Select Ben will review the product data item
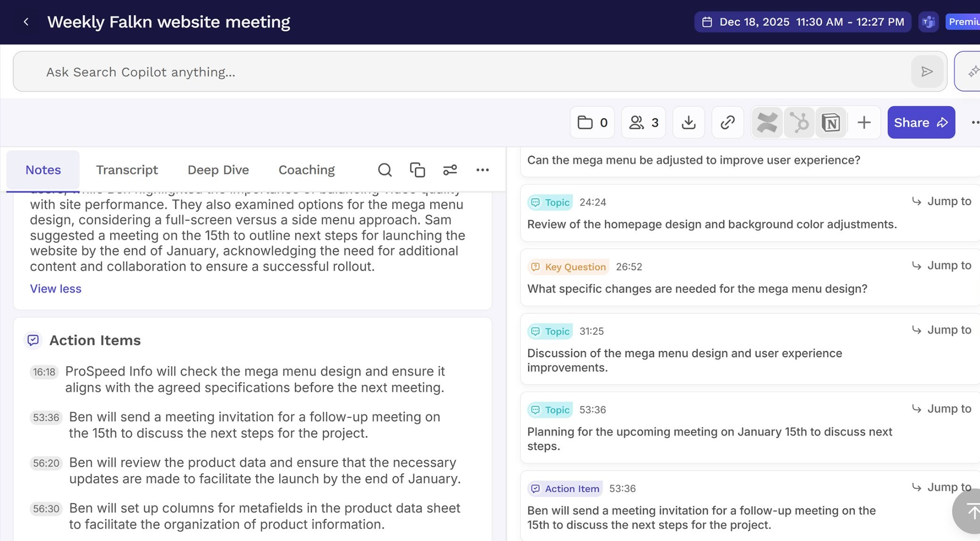This screenshot has height=541, width=980. 265,471
